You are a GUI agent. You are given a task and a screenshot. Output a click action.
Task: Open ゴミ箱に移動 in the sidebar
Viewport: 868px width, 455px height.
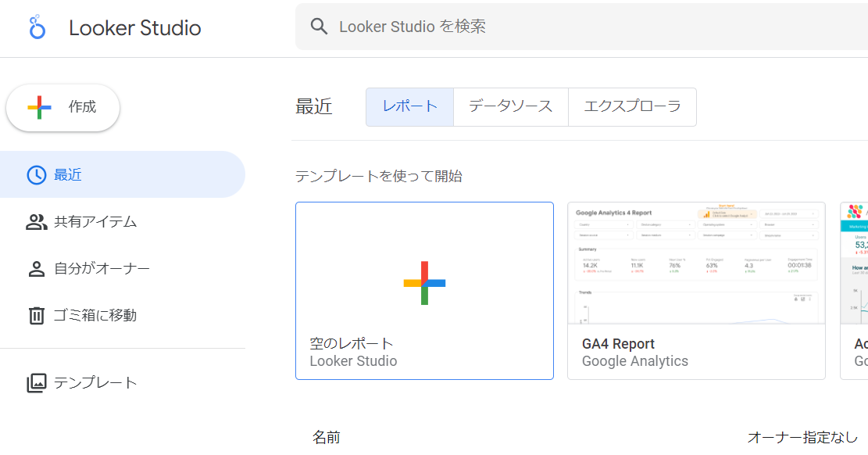click(123, 315)
